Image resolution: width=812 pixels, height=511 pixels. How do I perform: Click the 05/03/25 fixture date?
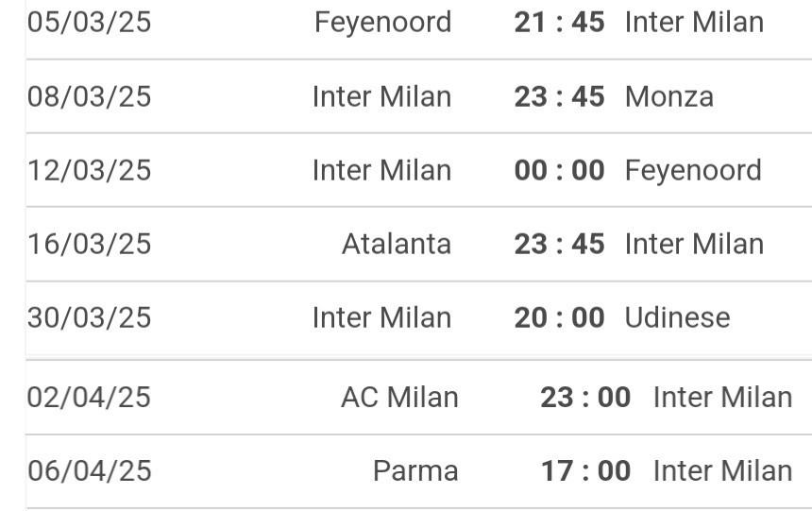point(89,22)
